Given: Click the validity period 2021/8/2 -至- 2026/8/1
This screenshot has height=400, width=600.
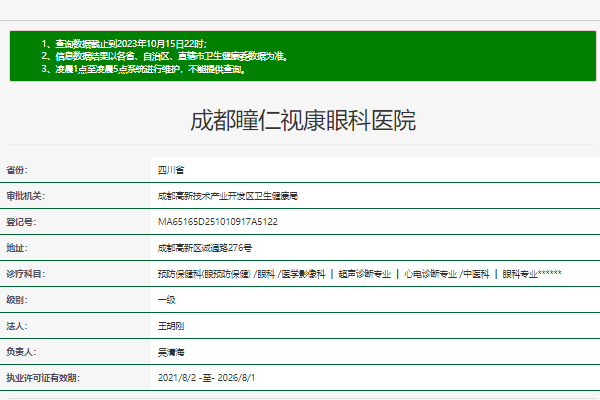Looking at the screenshot, I should (206, 378).
